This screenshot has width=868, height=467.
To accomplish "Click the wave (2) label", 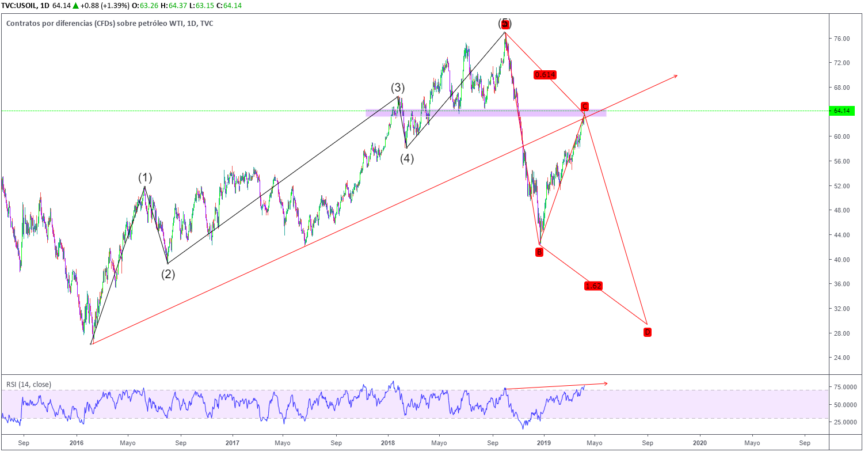I will point(168,274).
